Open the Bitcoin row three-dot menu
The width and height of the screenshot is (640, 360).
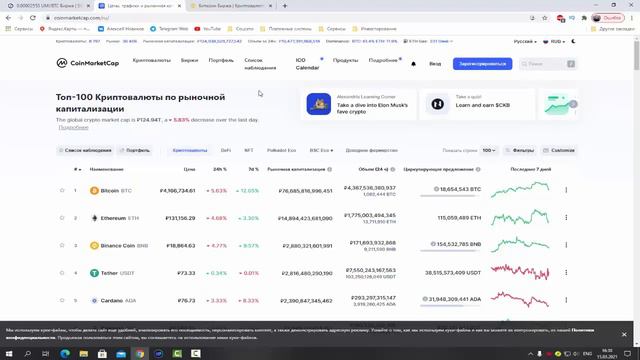[566, 190]
